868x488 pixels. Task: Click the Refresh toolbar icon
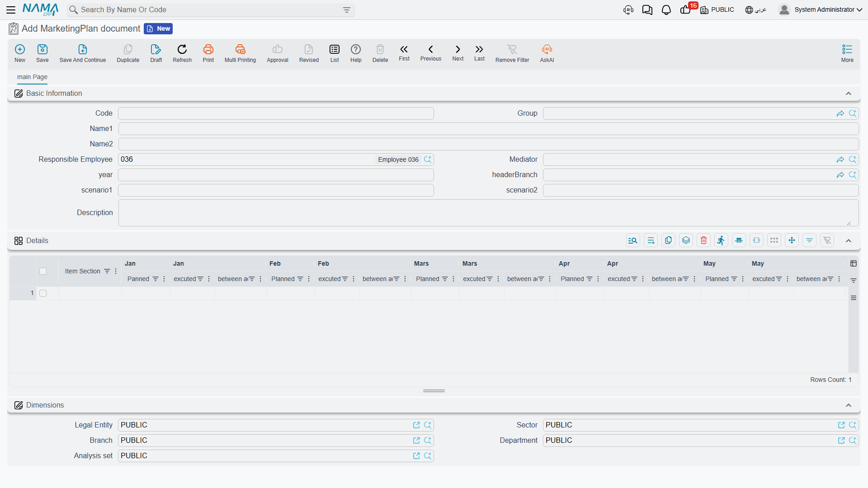click(182, 49)
